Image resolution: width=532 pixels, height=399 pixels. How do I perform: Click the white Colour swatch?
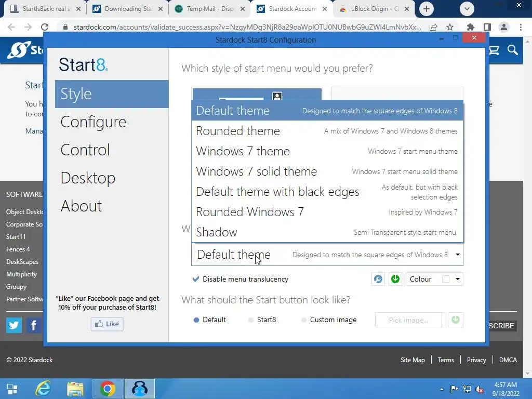point(445,279)
